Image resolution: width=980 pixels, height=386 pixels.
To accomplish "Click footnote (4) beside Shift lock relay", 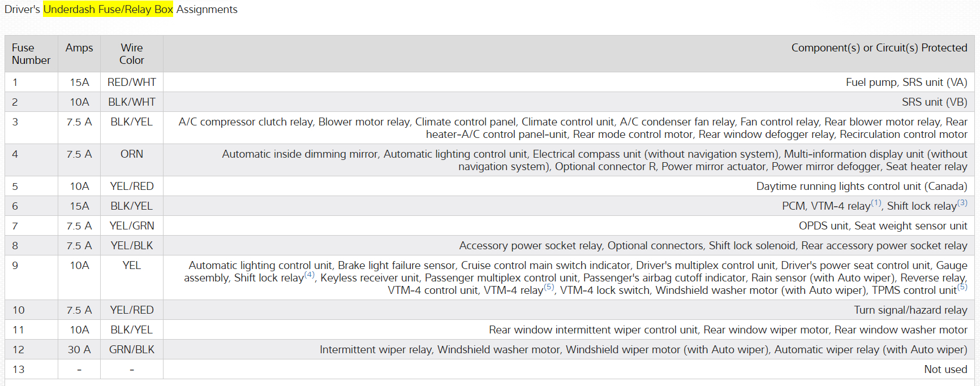I will coord(310,275).
